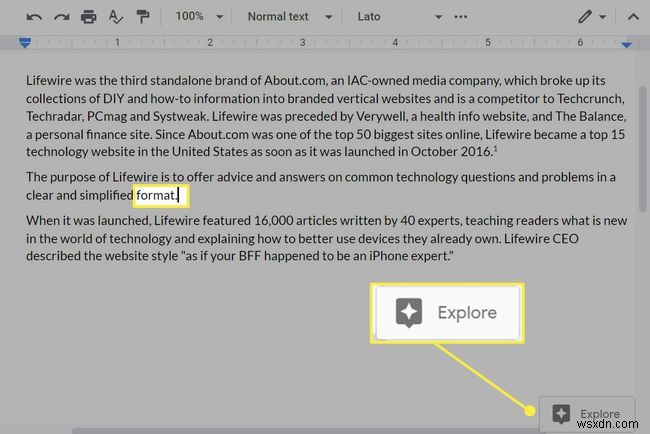
Task: Select the left indent marker on ruler
Action: point(25,42)
